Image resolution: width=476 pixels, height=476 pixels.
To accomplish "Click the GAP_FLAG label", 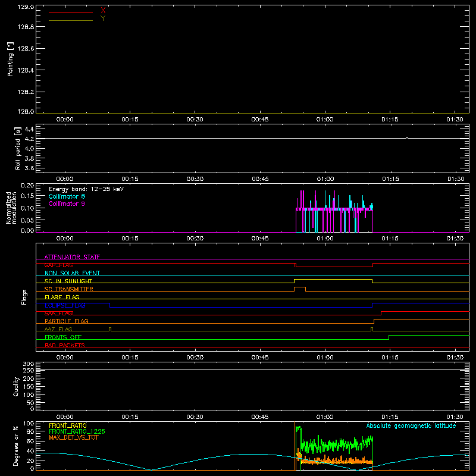I will tap(58, 265).
